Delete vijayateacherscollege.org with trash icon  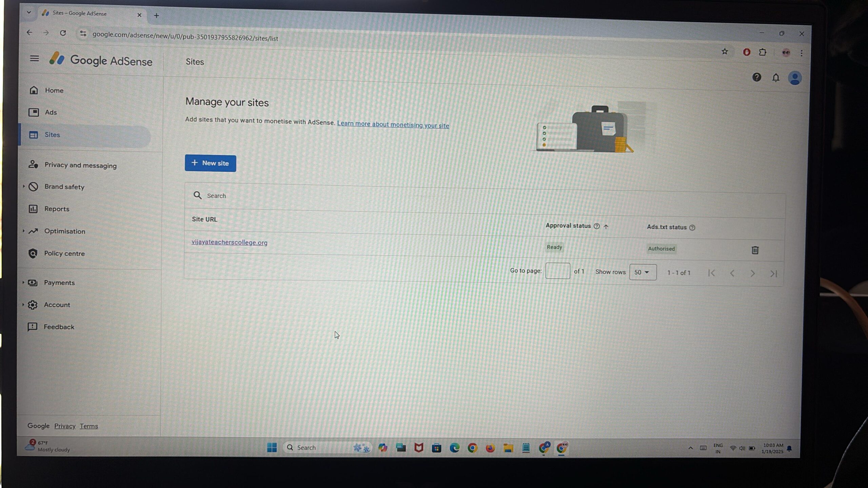[x=755, y=250]
